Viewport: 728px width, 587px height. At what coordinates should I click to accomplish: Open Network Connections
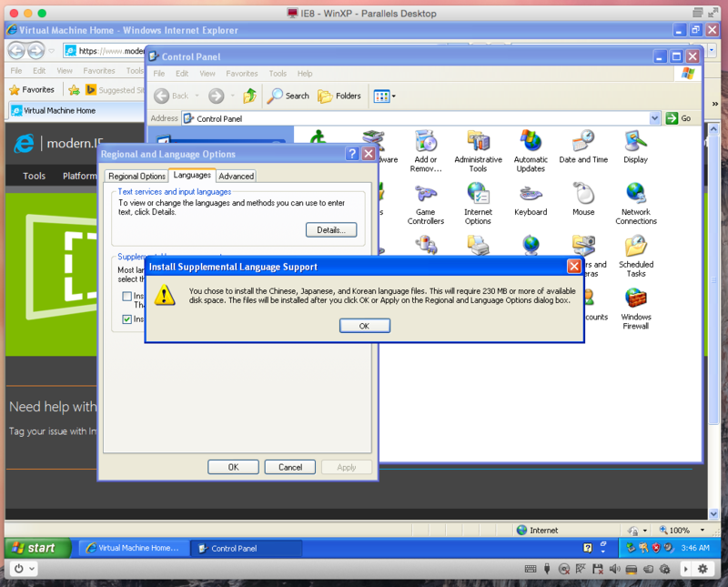[x=635, y=196]
